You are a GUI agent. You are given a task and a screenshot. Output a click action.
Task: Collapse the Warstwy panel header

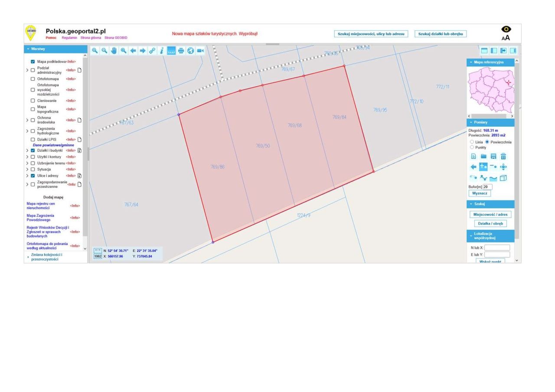tap(55, 49)
